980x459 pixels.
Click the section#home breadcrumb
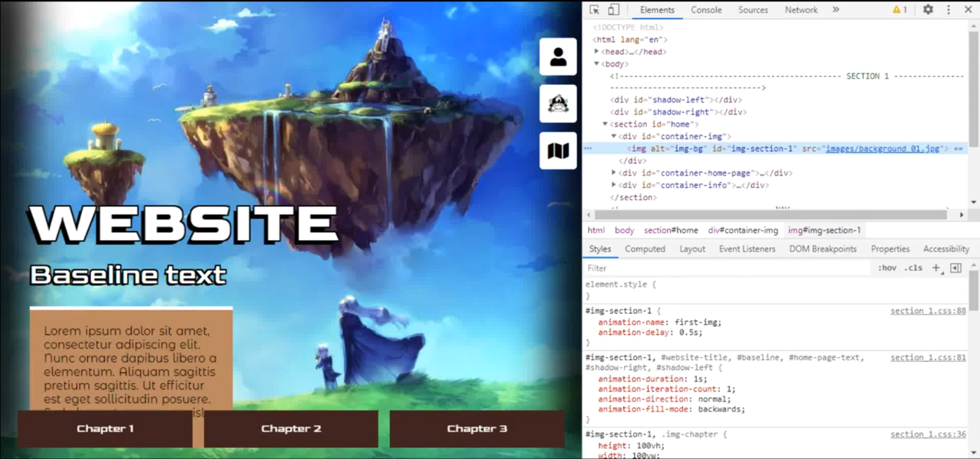pyautogui.click(x=671, y=230)
